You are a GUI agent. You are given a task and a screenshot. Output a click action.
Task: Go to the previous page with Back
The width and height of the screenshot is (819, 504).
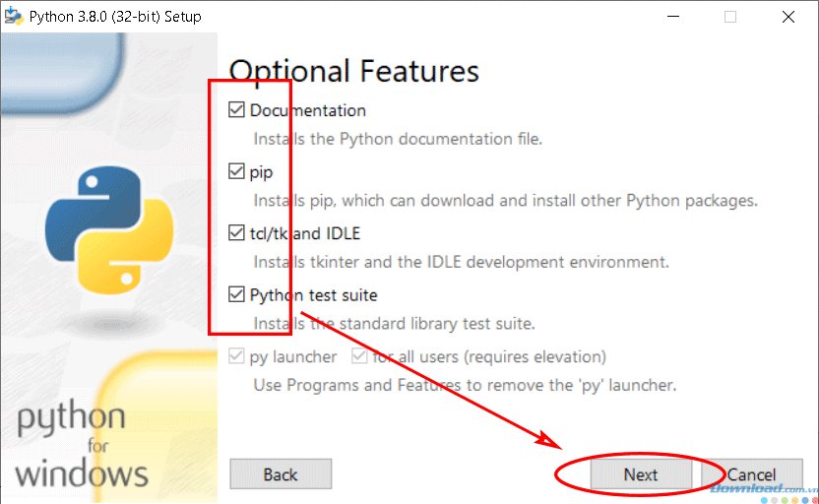coord(281,474)
